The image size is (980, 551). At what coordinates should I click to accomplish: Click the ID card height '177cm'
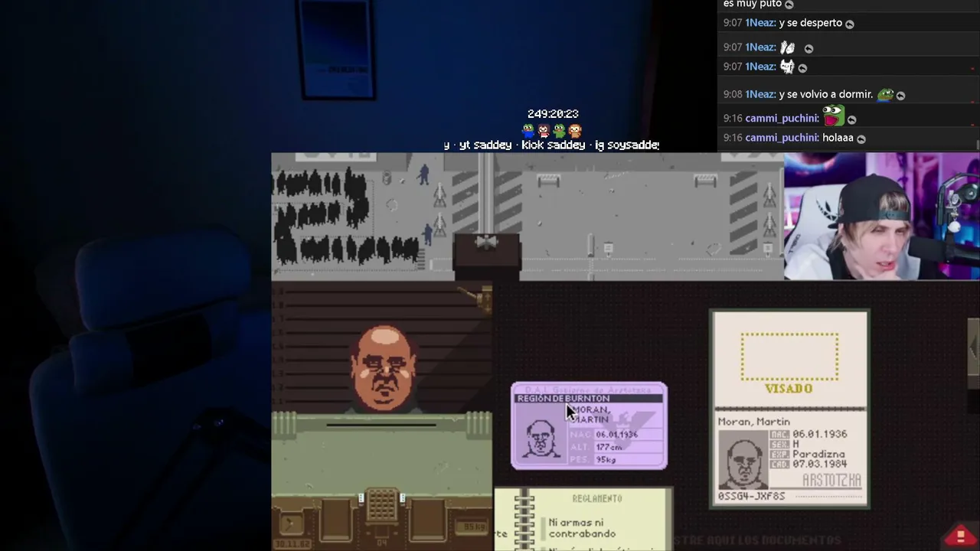(609, 447)
